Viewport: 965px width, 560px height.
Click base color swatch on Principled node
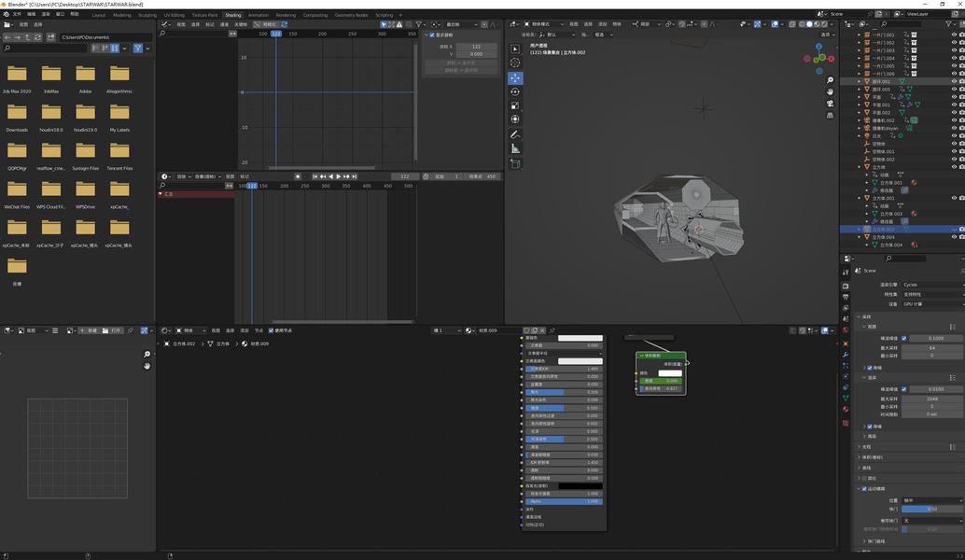click(580, 338)
